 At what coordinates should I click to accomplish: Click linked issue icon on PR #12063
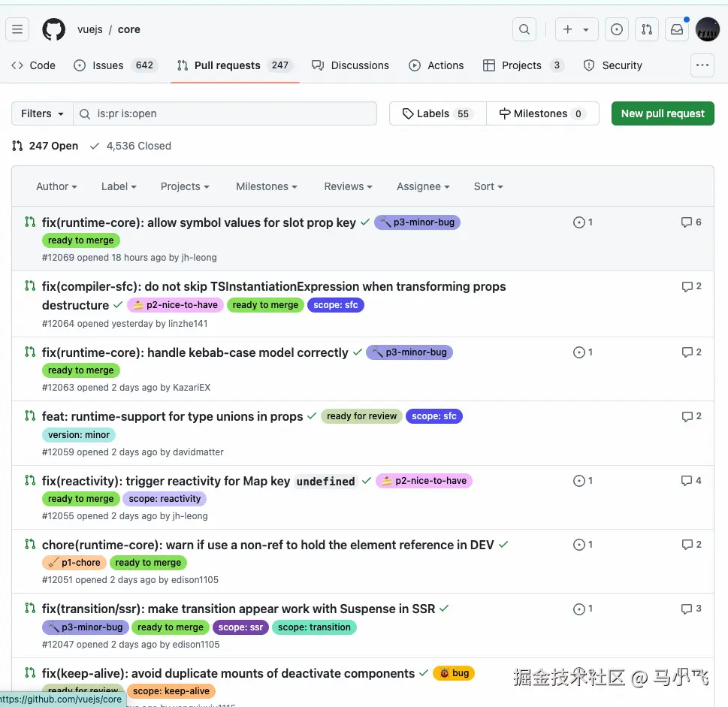coord(583,352)
